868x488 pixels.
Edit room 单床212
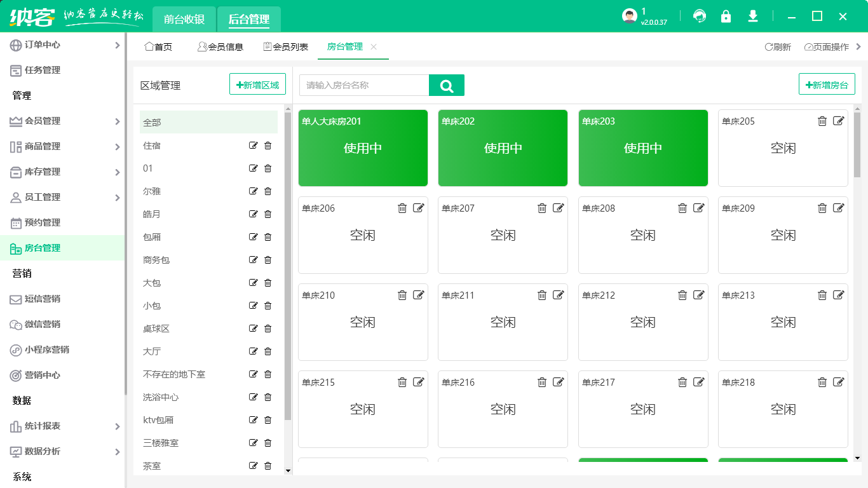699,295
